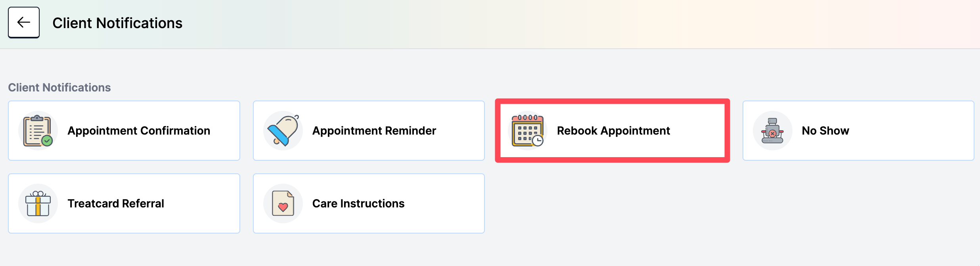Select the No Show stamp icon
This screenshot has width=980, height=266.
click(x=772, y=131)
